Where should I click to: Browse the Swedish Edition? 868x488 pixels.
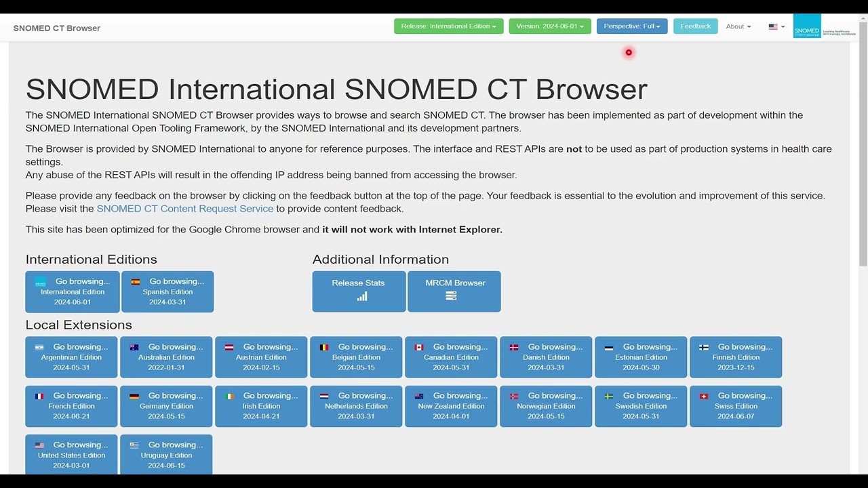(x=641, y=407)
